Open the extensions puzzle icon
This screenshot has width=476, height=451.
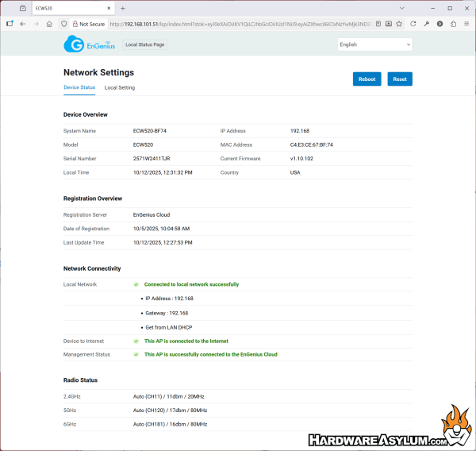tap(453, 24)
